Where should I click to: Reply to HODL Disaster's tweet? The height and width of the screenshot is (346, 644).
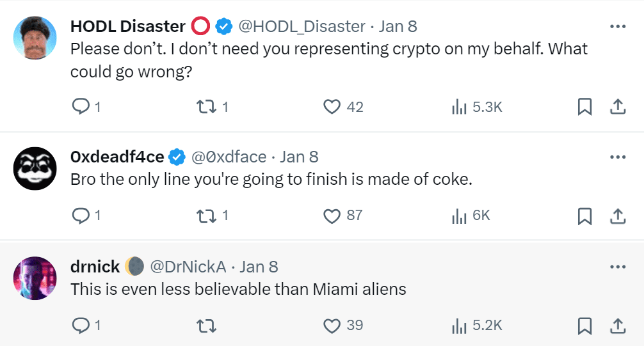[x=81, y=107]
